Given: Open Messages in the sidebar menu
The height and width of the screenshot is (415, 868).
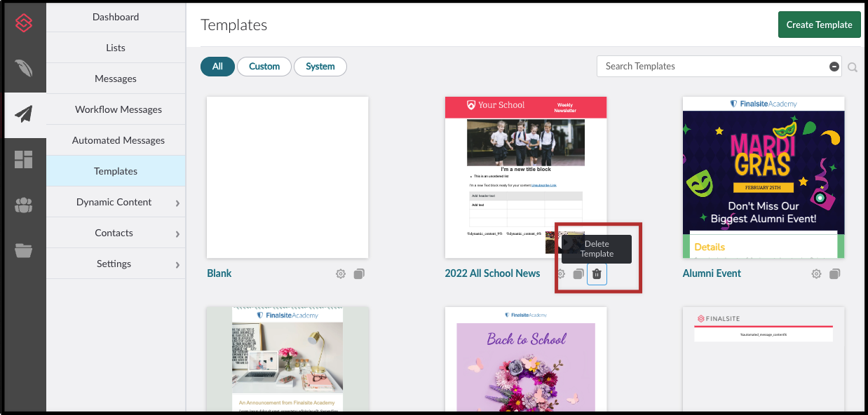Looking at the screenshot, I should [x=116, y=79].
